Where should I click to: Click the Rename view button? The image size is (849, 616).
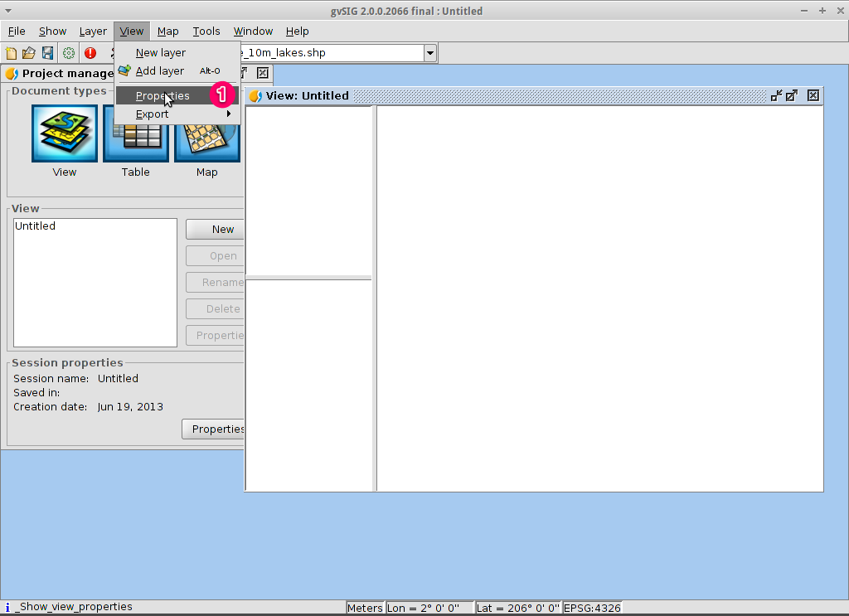[216, 283]
